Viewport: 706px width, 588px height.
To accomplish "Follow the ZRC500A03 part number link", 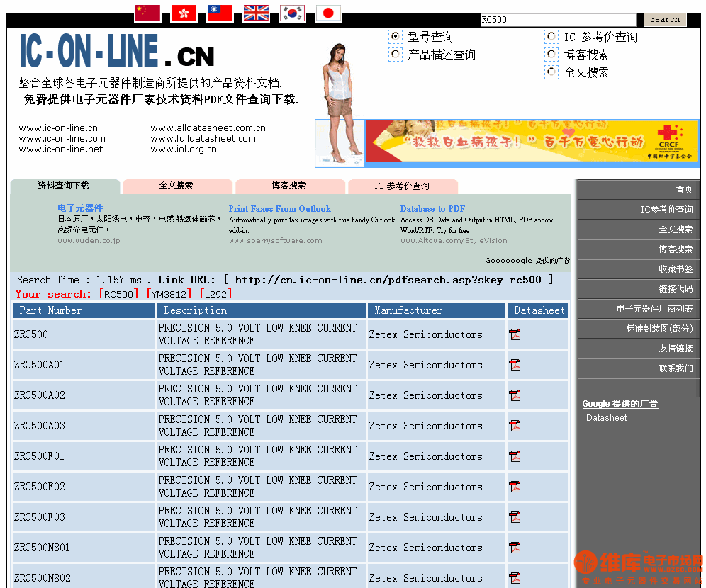I will pos(38,425).
